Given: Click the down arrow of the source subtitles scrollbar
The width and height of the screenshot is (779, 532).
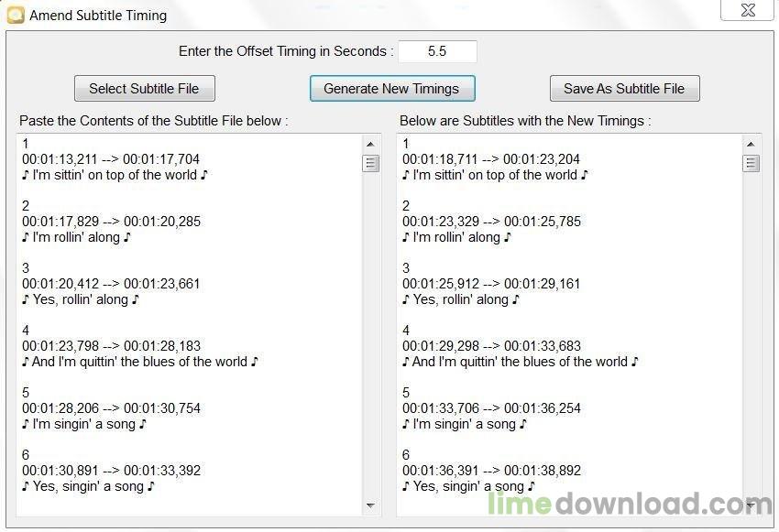Looking at the screenshot, I should tap(371, 505).
